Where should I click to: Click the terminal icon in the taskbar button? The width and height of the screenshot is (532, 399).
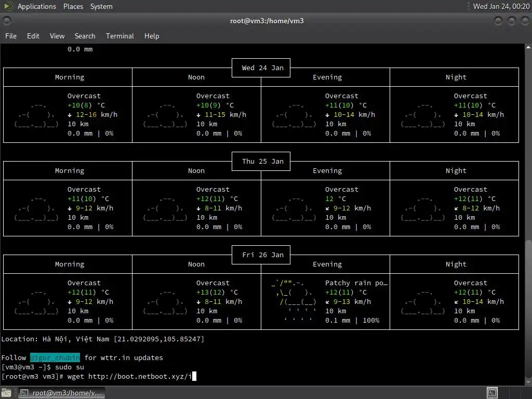(x=24, y=393)
